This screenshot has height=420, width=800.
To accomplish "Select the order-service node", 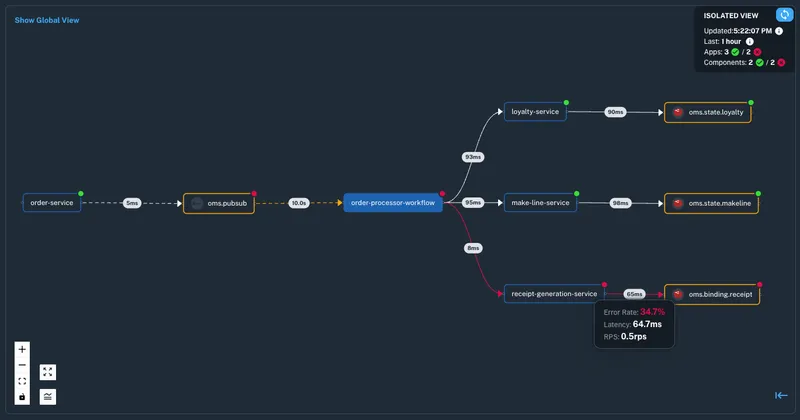I will (x=52, y=203).
